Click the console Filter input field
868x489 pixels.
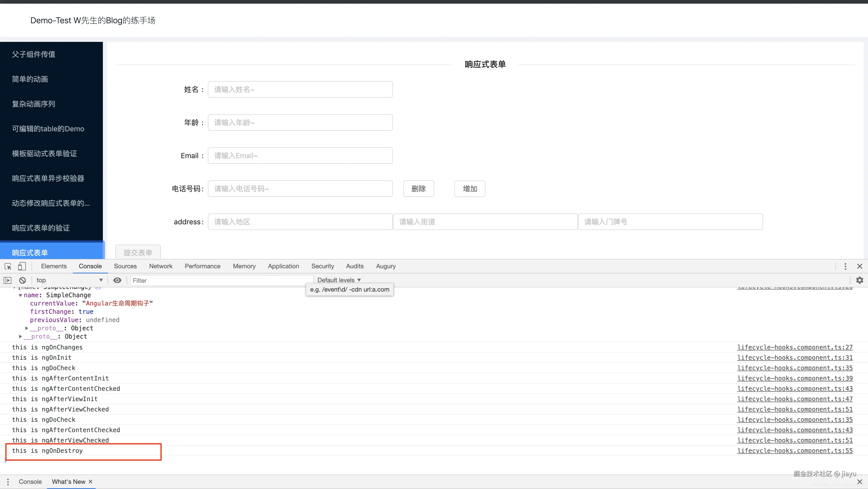[221, 280]
